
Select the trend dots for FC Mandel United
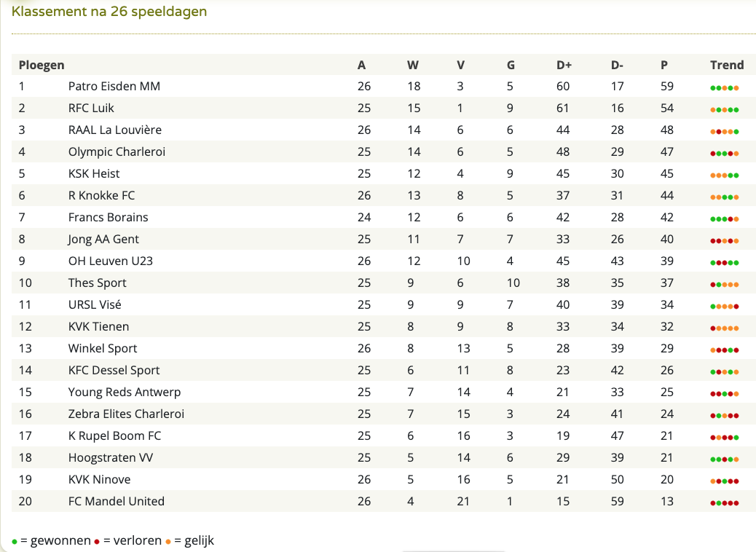point(724,503)
